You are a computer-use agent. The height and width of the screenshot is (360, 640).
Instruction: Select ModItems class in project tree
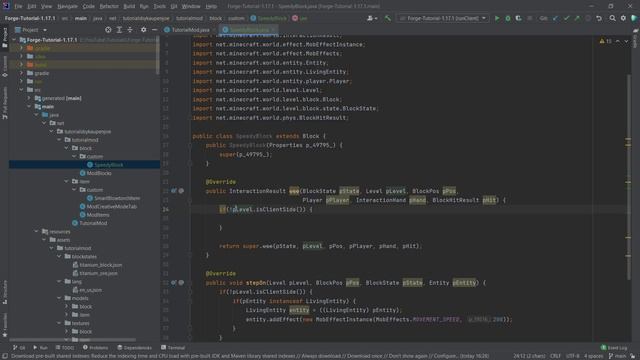tap(95, 215)
